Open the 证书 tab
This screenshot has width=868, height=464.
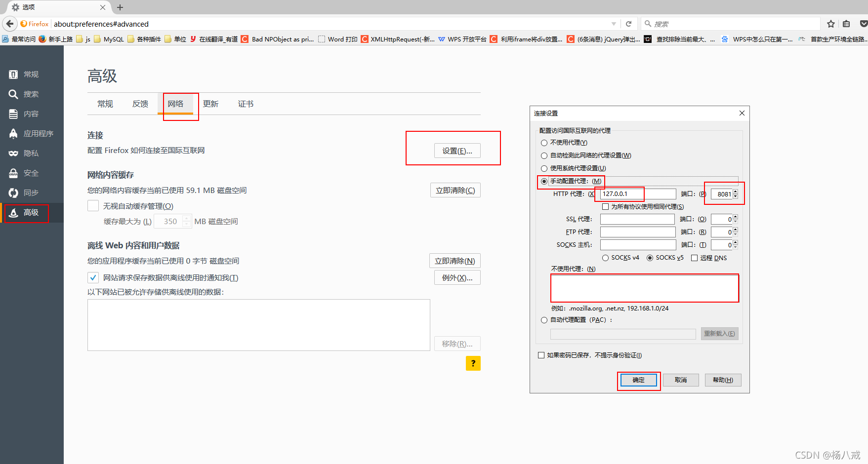[246, 104]
